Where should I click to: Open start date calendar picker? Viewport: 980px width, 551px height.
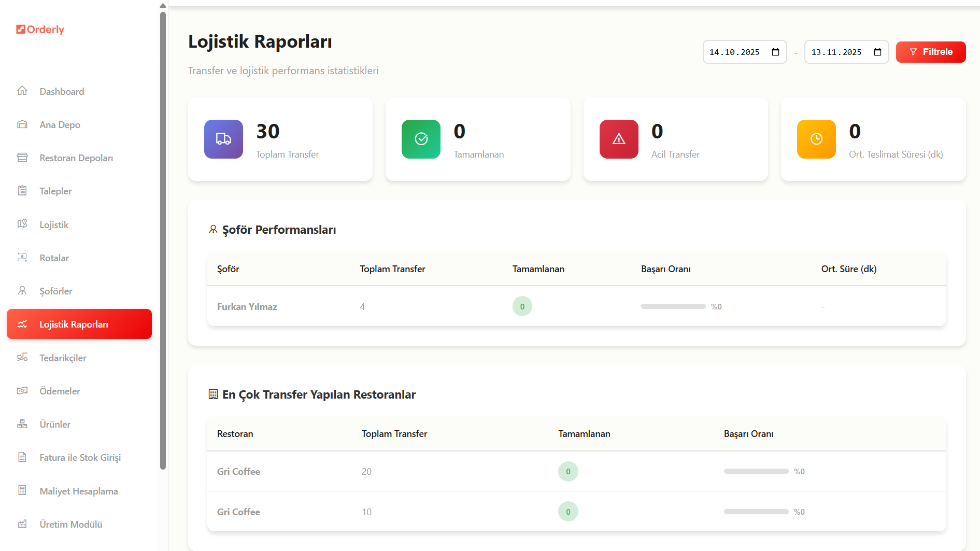[x=775, y=52]
